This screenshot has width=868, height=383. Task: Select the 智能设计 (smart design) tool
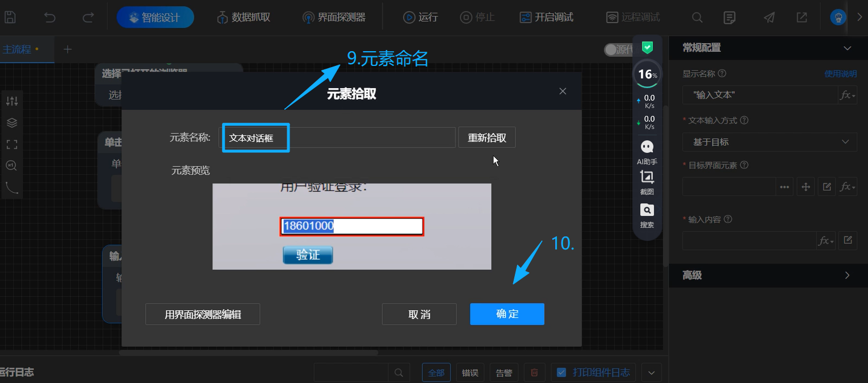click(155, 17)
